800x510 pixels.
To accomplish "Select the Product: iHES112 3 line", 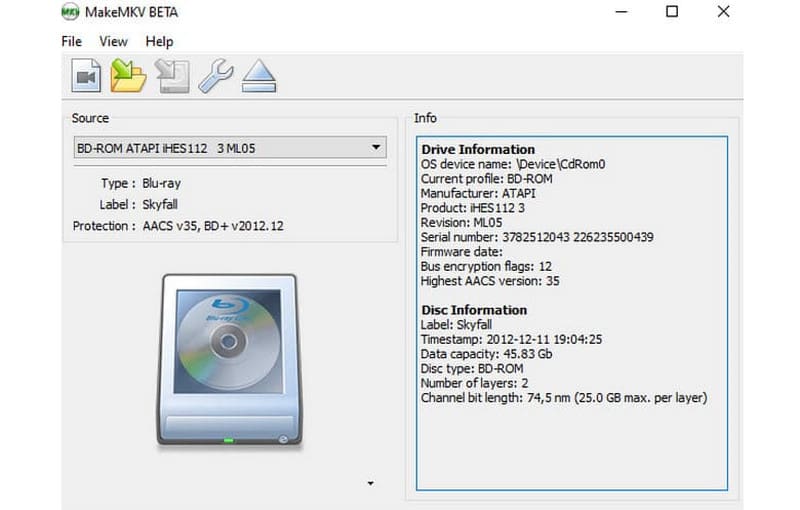I will pyautogui.click(x=472, y=208).
